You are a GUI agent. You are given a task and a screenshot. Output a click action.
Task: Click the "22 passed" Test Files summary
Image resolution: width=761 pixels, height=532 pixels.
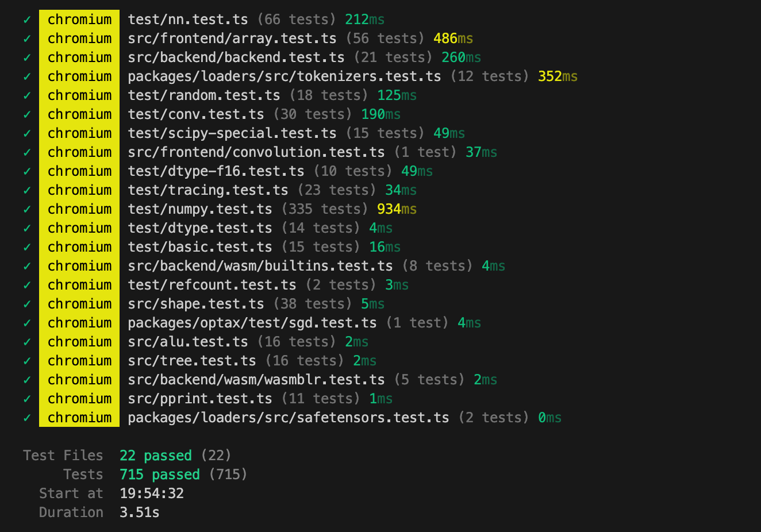tap(155, 456)
